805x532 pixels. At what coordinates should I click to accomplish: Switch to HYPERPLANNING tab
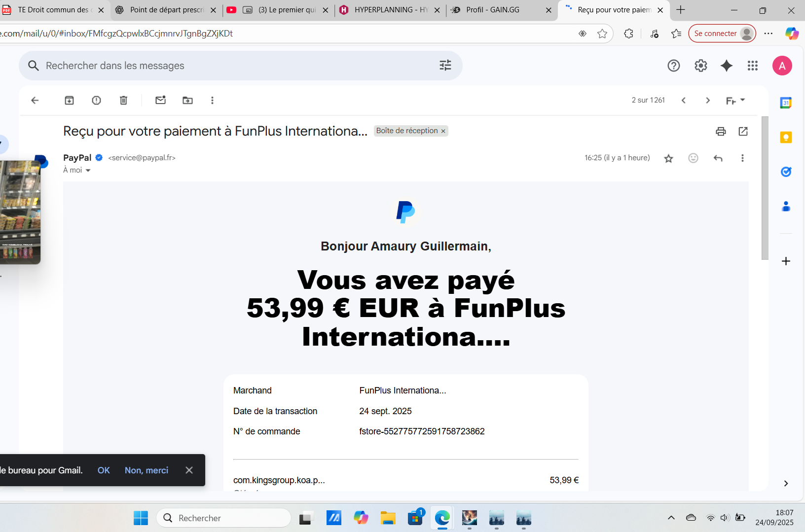point(390,10)
